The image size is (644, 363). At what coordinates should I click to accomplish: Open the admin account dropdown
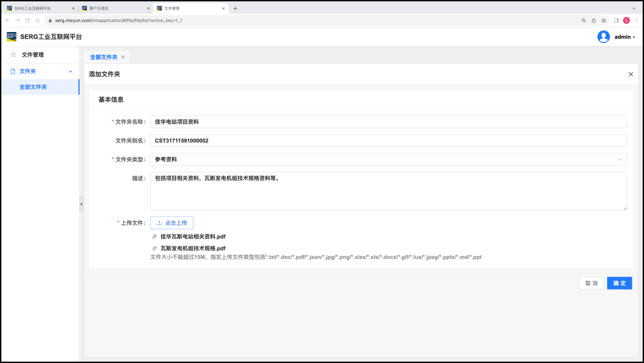(x=625, y=37)
